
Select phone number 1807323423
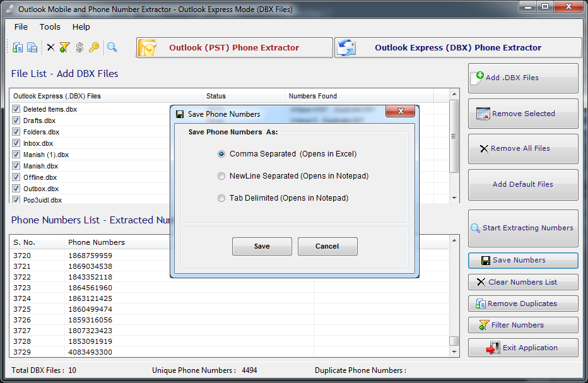tap(90, 331)
